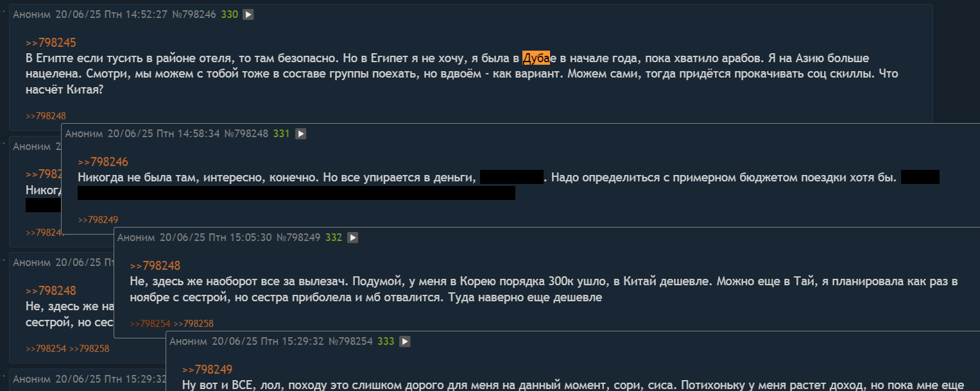
Task: Click the highlighted word 'Дуба'
Action: point(536,58)
